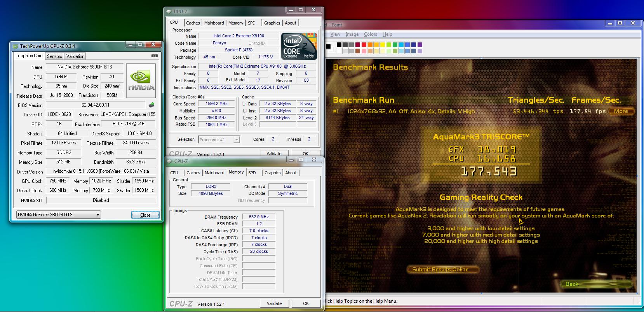Click the Core Speed value 1596.2 MHz

[x=216, y=104]
